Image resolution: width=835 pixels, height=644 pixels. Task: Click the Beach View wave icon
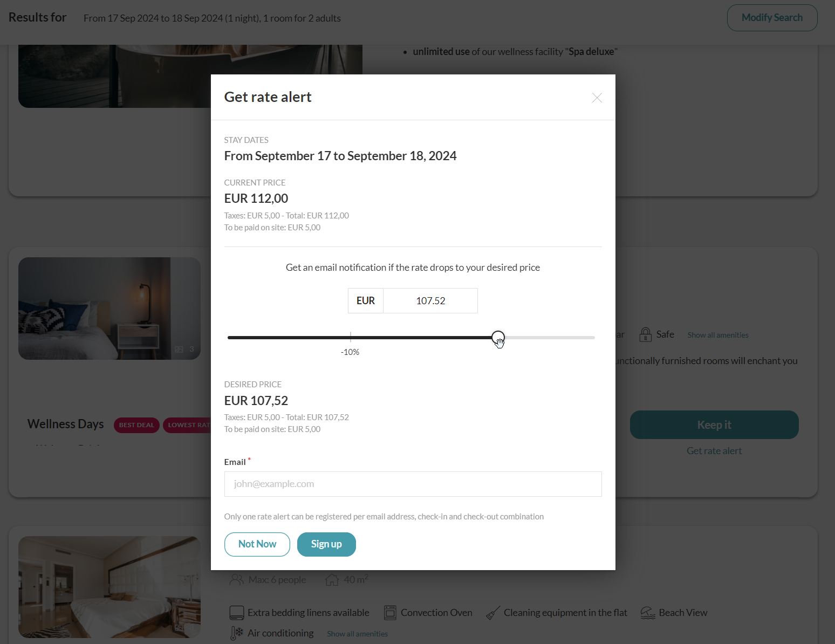648,613
